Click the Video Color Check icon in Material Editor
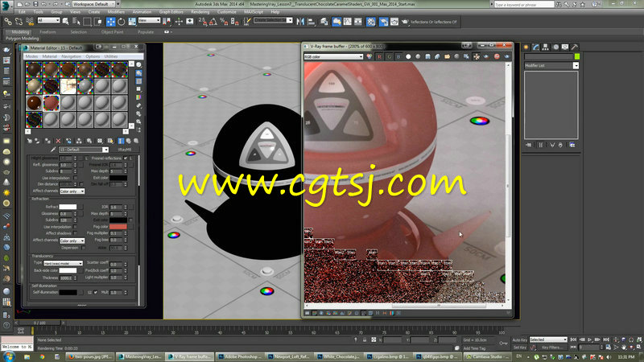The image size is (644, 362). tap(139, 97)
